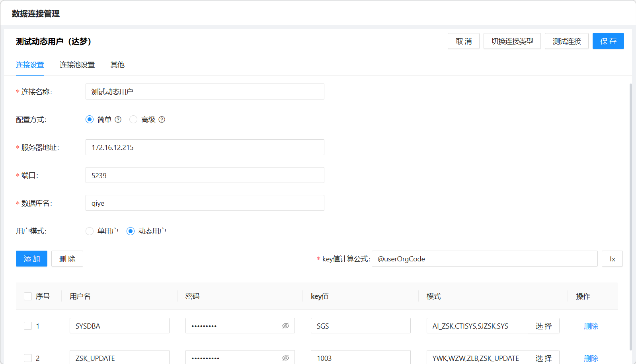Tick the checkbox for row 2
This screenshot has width=636, height=364.
[28, 358]
